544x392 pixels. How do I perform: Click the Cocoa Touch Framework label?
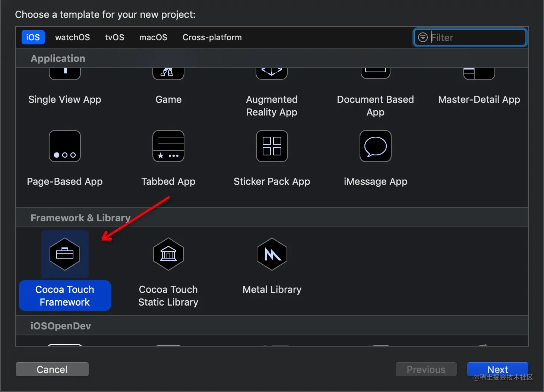tap(65, 295)
